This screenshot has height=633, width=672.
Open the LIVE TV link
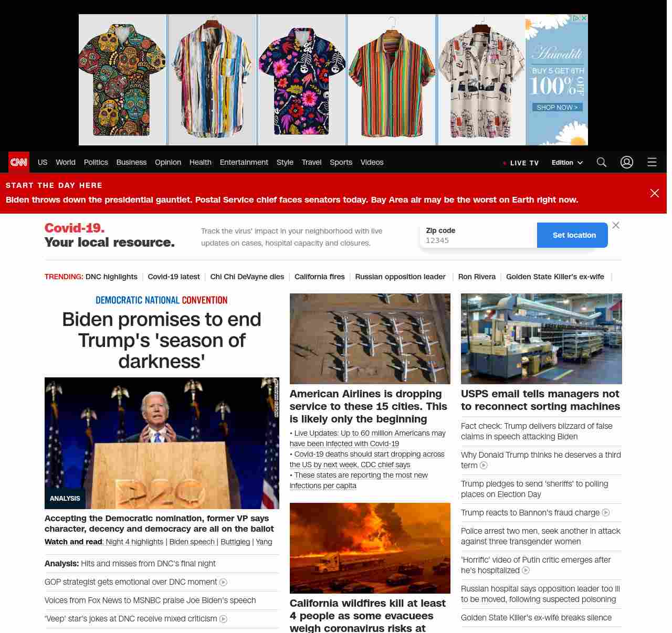click(x=521, y=163)
